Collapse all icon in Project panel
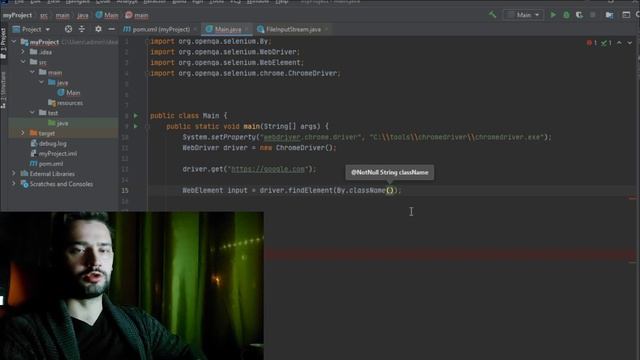Image resolution: width=640 pixels, height=360 pixels. pyautogui.click(x=82, y=29)
